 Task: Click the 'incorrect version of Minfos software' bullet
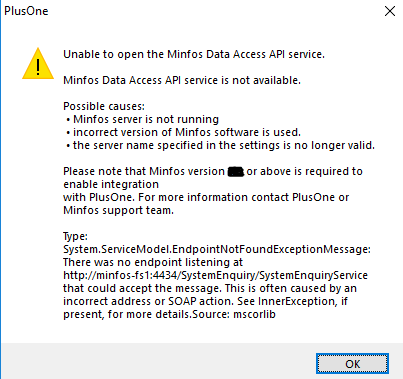tap(184, 132)
